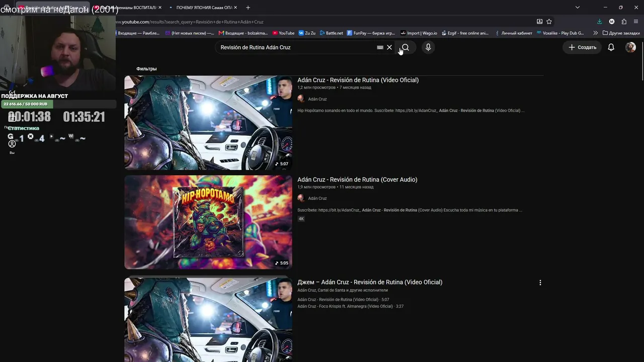Open the three-dot menu of the Джем result
644x362 pixels.
[x=540, y=283]
